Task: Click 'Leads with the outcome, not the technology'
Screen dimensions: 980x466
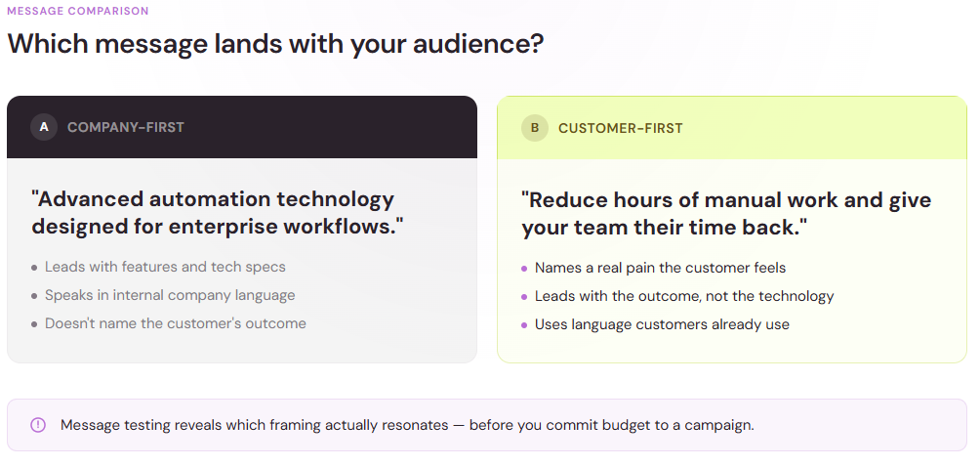Action: click(684, 296)
